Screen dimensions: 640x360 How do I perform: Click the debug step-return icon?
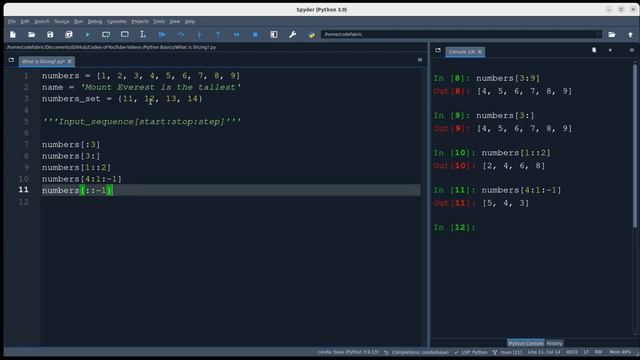(x=218, y=35)
